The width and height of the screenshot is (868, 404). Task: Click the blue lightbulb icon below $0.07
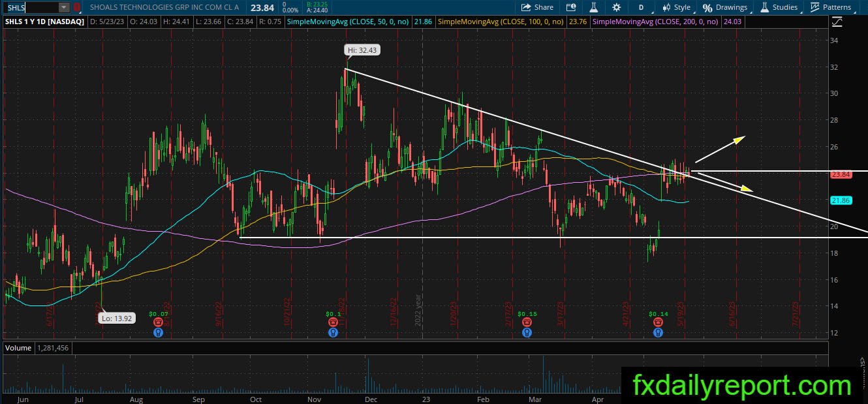coord(159,332)
